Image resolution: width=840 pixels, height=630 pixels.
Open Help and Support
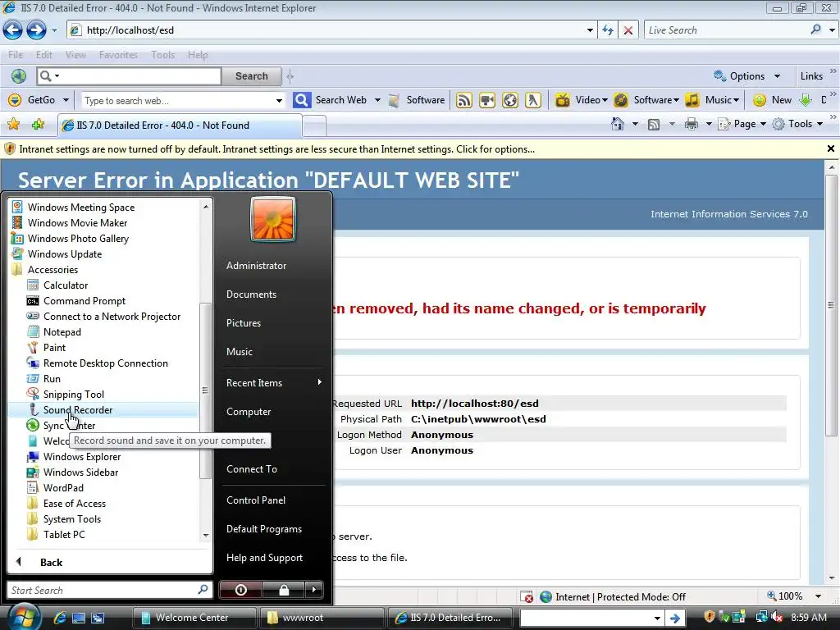click(264, 558)
